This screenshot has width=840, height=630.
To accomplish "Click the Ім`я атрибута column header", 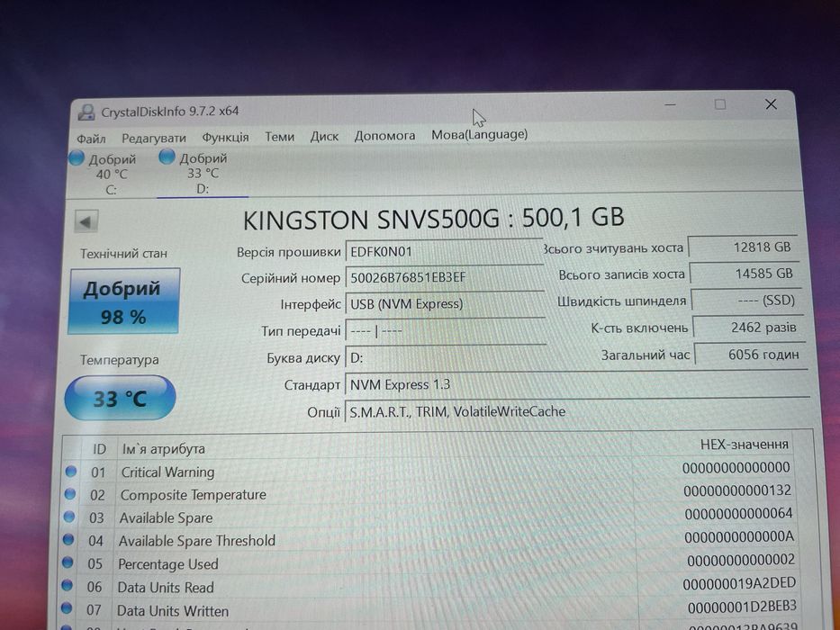I will coord(163,449).
